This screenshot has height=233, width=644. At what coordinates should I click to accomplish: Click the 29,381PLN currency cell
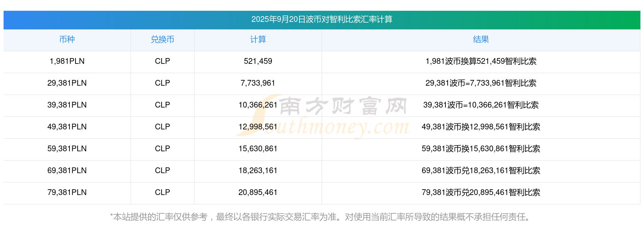pyautogui.click(x=67, y=83)
